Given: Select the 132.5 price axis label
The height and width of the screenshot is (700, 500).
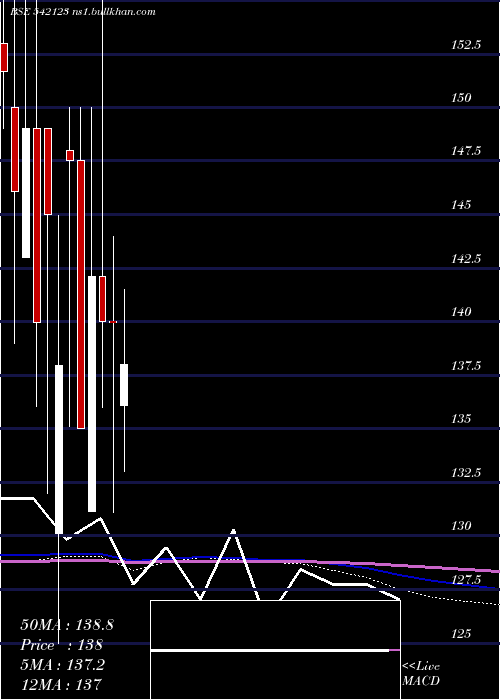Looking at the screenshot, I should point(466,472).
